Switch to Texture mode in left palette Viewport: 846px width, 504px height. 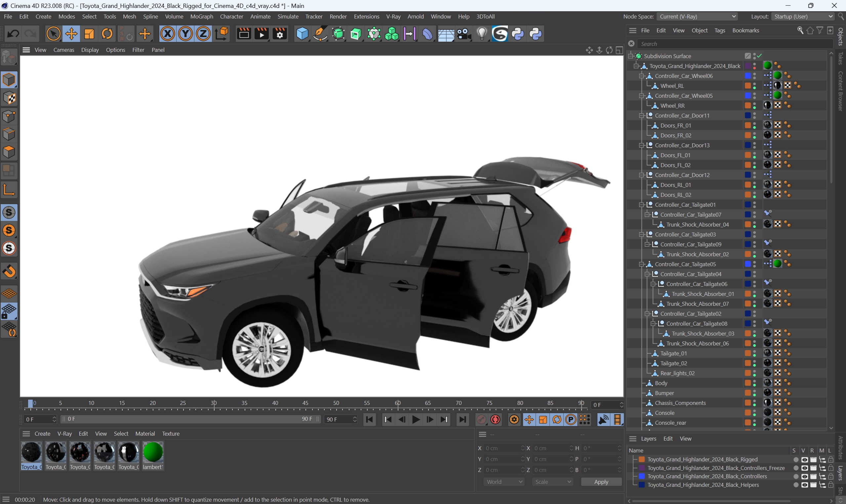(9, 98)
